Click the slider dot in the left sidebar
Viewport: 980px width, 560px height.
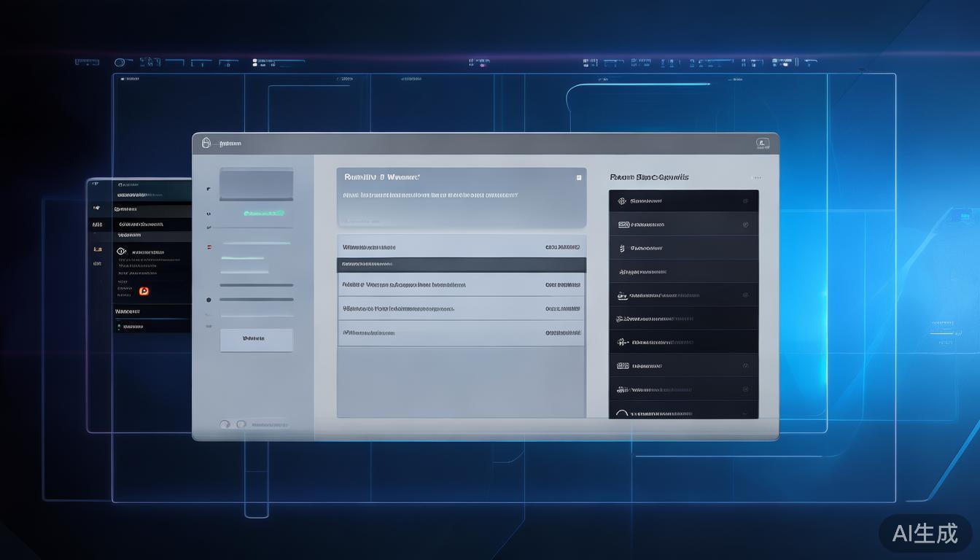pyautogui.click(x=209, y=300)
